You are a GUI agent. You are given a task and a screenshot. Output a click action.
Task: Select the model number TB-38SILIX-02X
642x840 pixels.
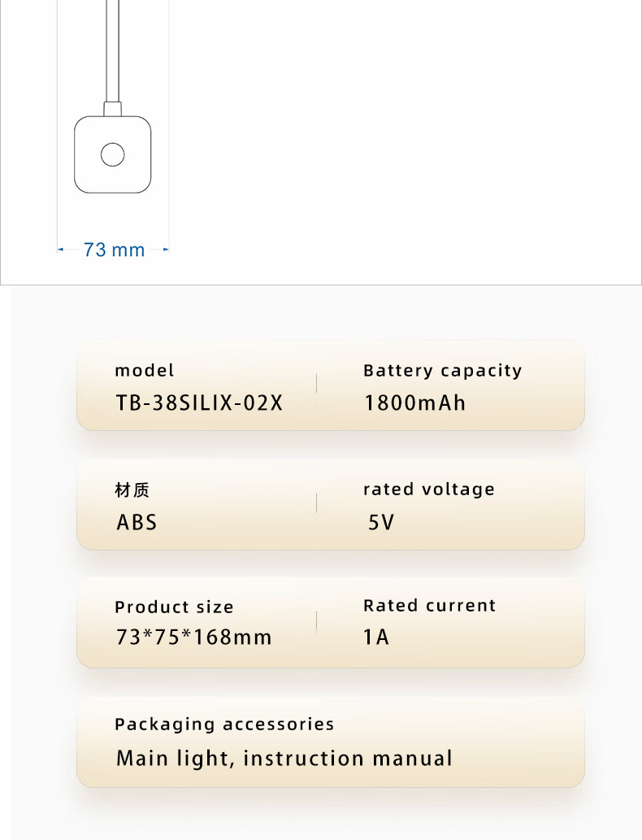click(x=199, y=403)
